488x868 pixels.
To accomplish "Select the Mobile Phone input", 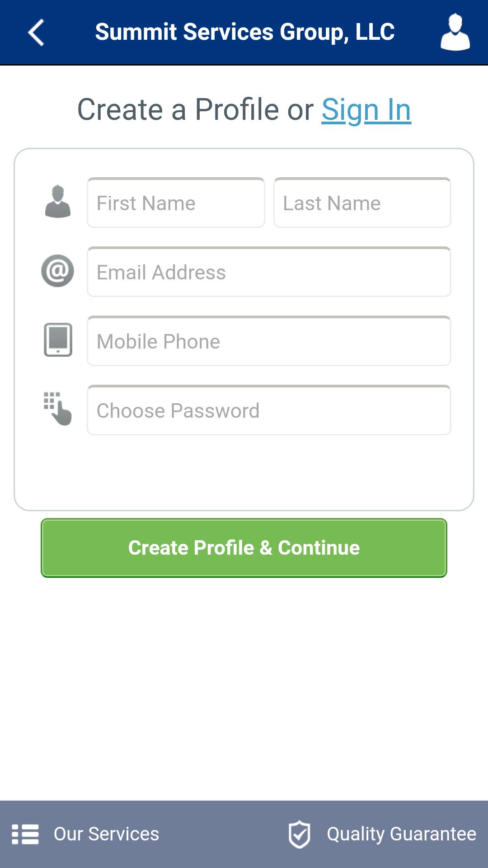I will [269, 341].
